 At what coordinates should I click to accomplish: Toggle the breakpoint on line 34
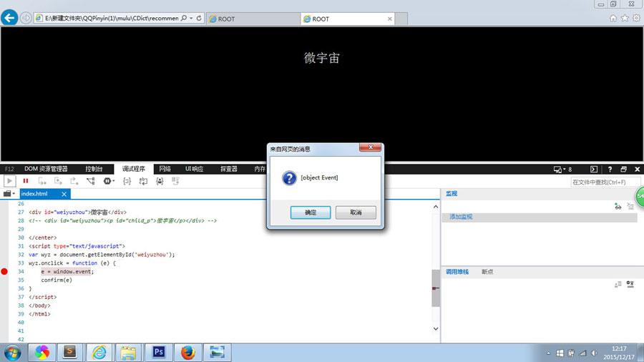tap(4, 272)
